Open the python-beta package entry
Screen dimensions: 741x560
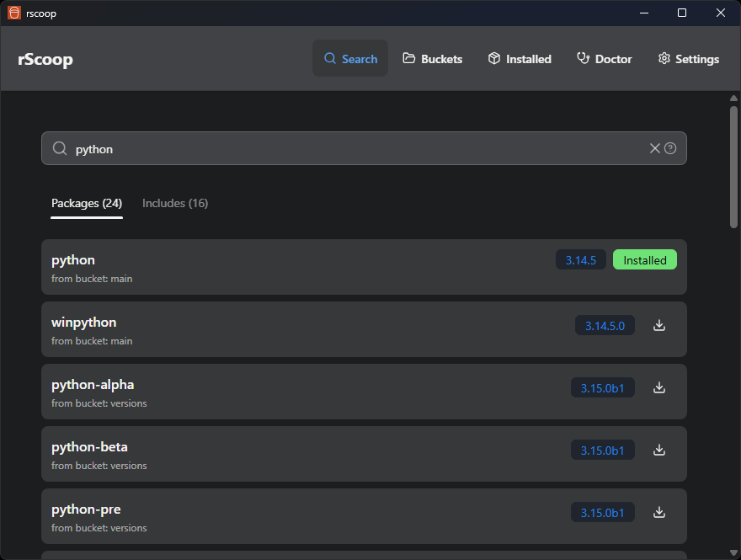pyautogui.click(x=364, y=454)
